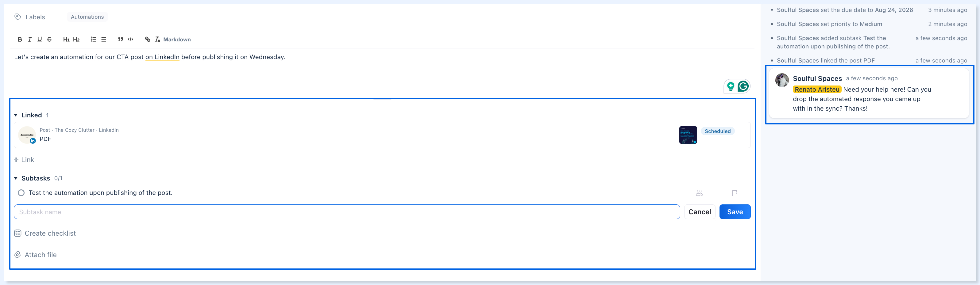This screenshot has width=980, height=285.
Task: Open Grammarly icon in editor
Action: coord(743,87)
